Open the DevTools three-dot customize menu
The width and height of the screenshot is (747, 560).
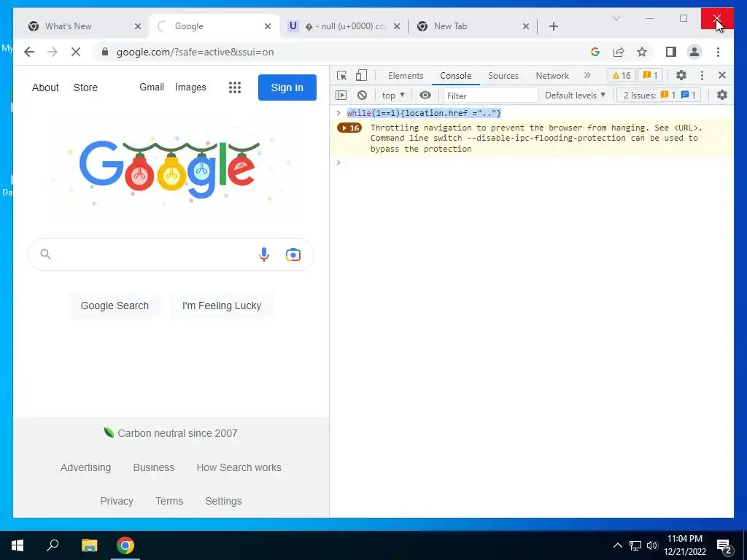pos(702,75)
